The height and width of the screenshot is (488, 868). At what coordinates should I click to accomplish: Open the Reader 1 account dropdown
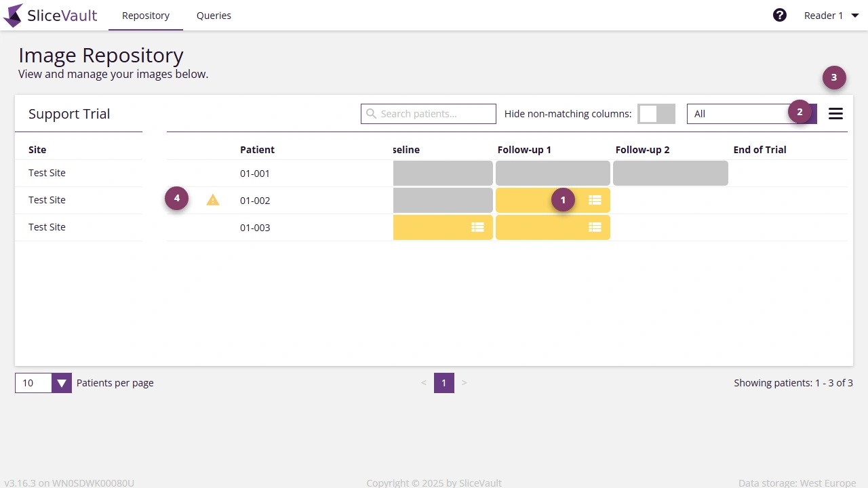pos(829,15)
